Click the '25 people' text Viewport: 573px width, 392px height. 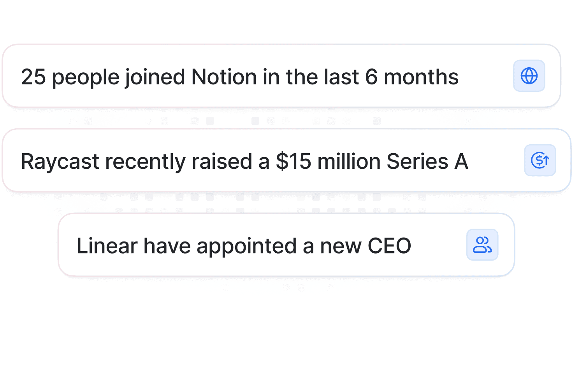click(x=70, y=77)
